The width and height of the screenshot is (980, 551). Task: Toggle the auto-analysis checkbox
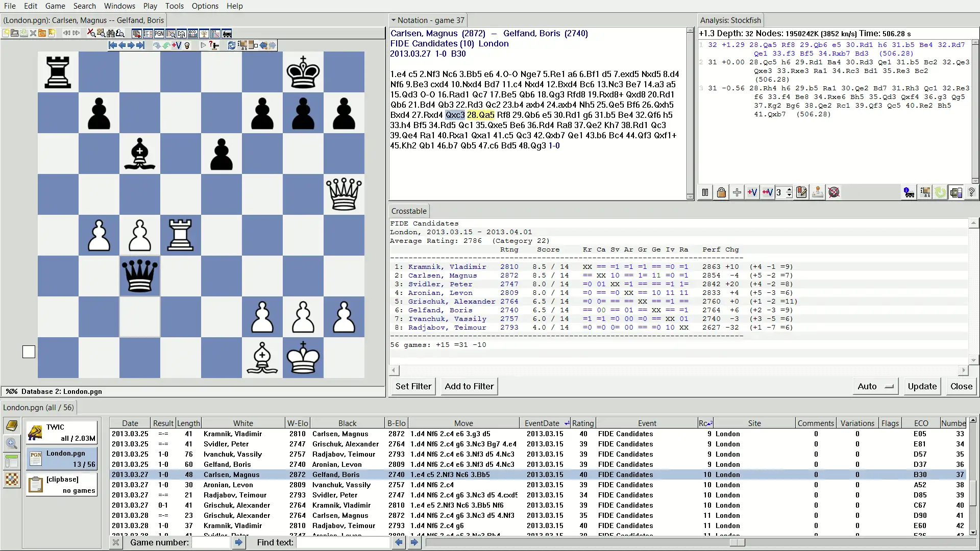pyautogui.click(x=889, y=386)
